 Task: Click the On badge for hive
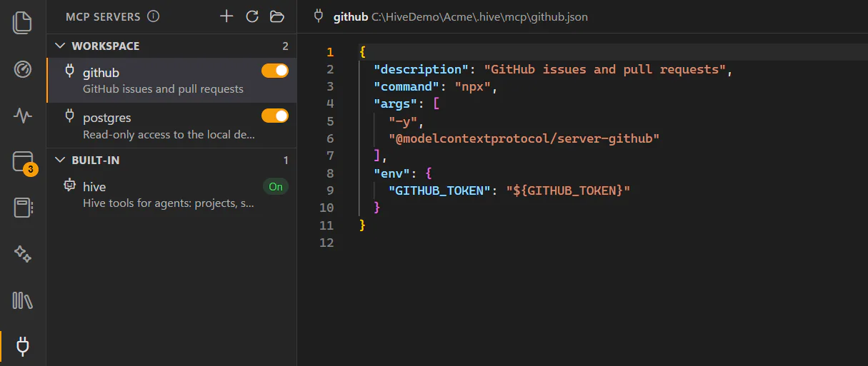coord(276,187)
